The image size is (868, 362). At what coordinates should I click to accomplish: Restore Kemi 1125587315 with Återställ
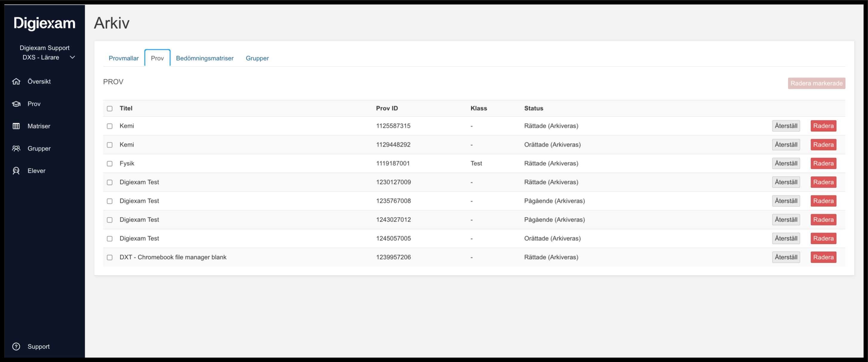[x=786, y=126]
